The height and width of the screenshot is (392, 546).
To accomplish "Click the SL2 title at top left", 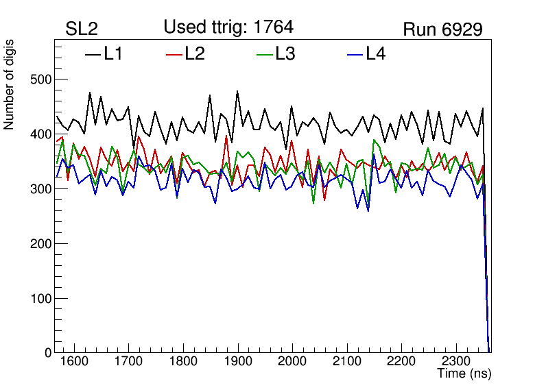I will tap(82, 29).
